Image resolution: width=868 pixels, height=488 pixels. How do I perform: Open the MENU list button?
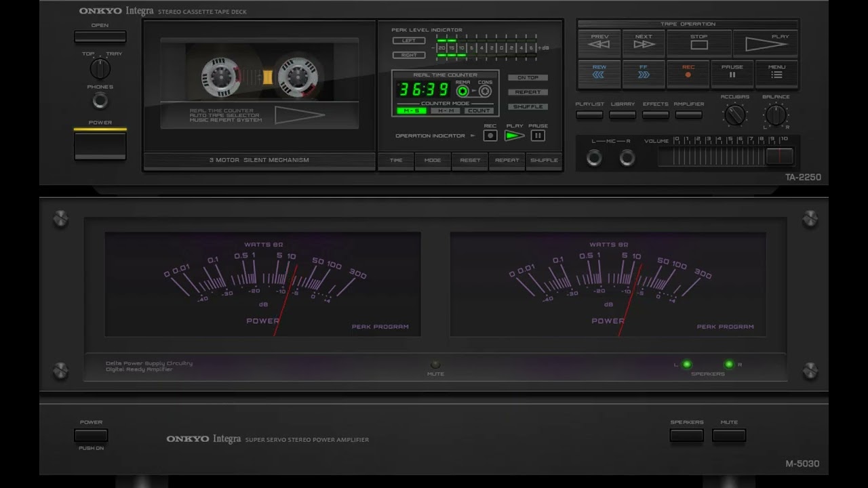[x=776, y=74]
